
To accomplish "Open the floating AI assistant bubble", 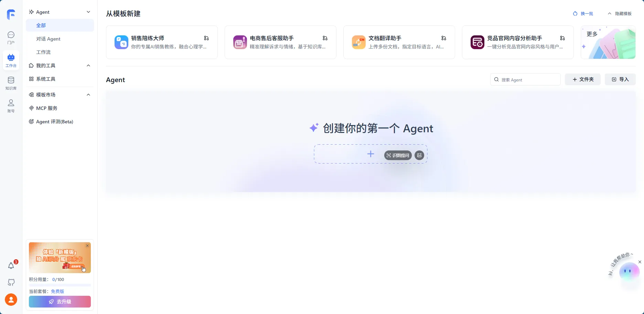I will tap(629, 272).
